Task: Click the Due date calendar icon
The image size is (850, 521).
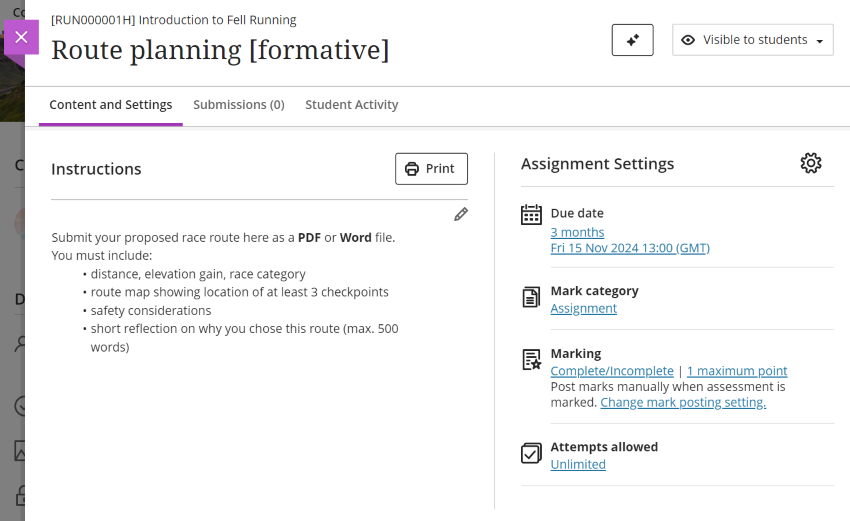Action: (x=531, y=214)
